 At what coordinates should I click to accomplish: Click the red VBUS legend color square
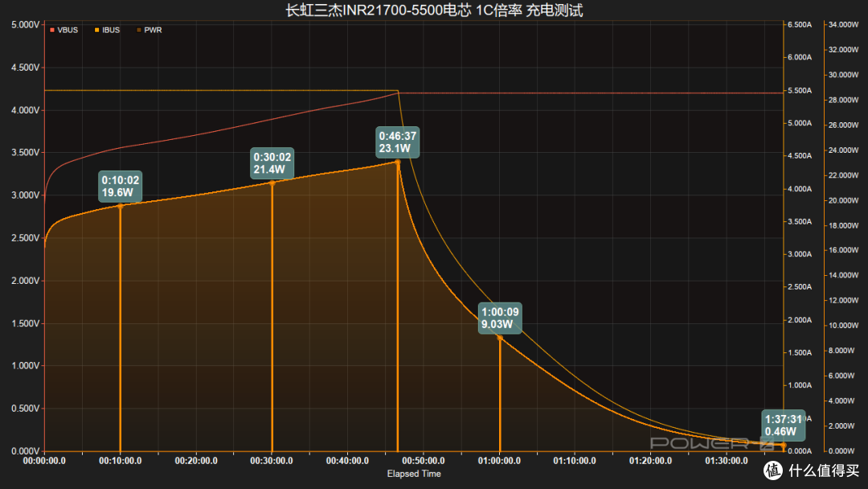[52, 30]
